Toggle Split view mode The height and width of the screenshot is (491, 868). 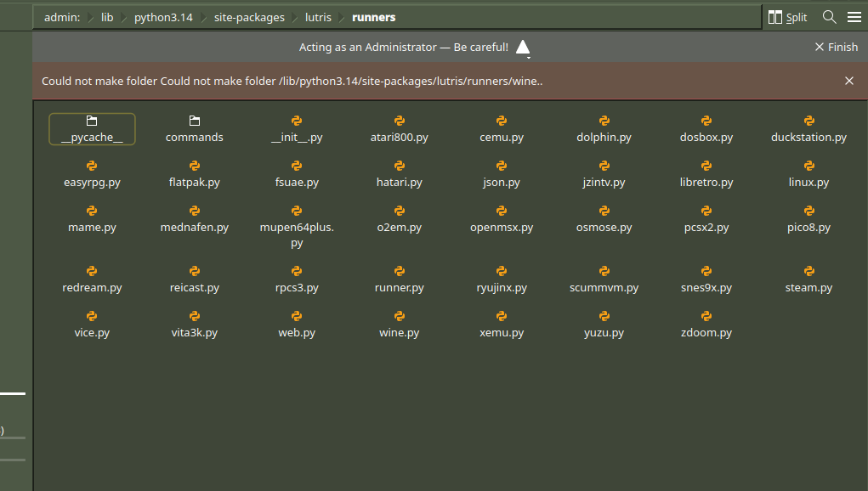(x=788, y=17)
